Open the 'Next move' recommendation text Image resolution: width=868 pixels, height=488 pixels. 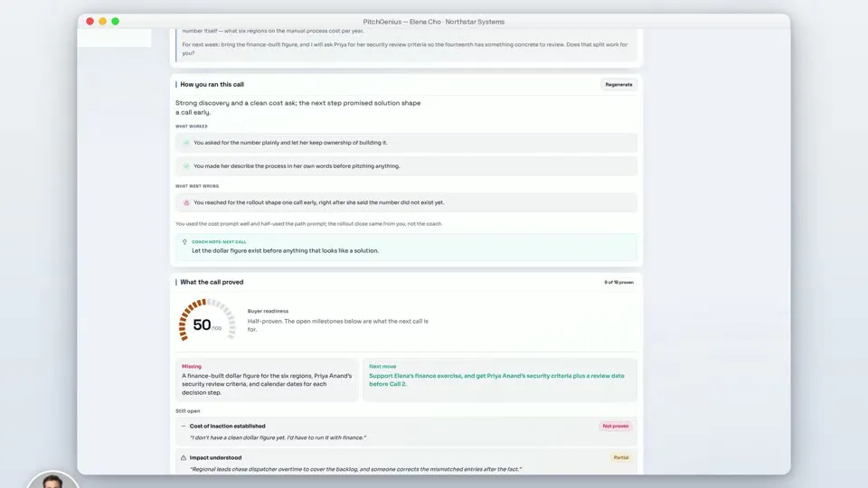click(496, 380)
